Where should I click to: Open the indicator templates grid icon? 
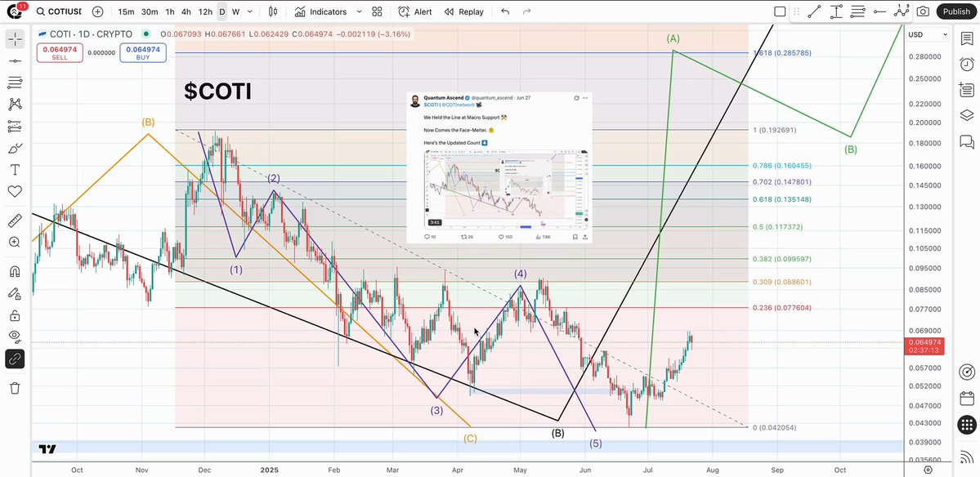pos(377,11)
